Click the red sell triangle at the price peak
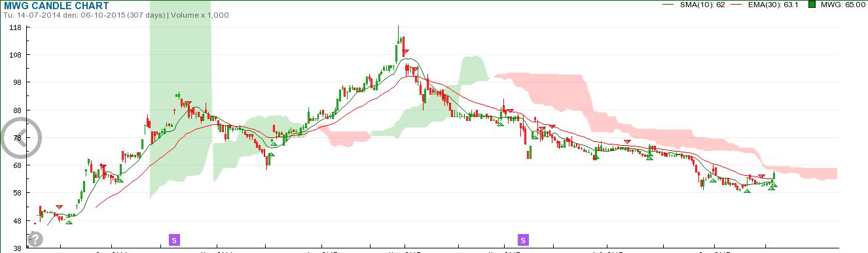Screen dimensions: 868x253 tap(406, 52)
